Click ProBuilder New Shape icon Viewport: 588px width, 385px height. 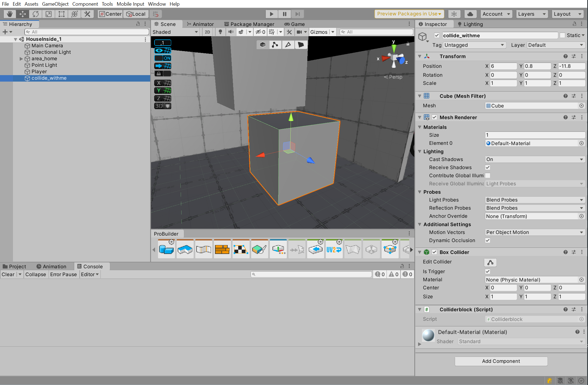pyautogui.click(x=166, y=249)
